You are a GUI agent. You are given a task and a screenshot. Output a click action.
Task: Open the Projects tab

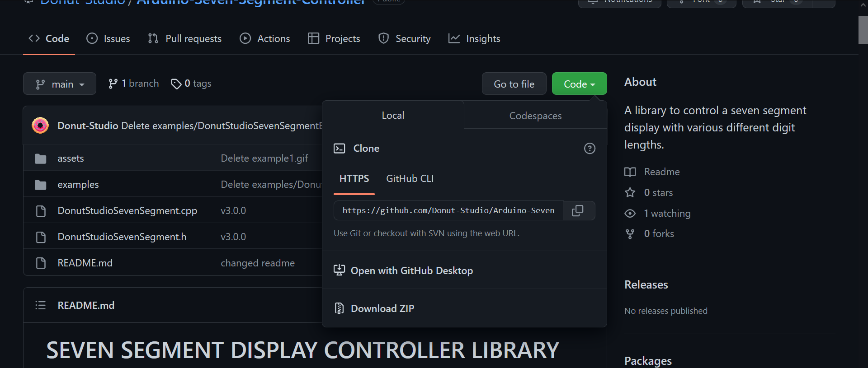[334, 39]
